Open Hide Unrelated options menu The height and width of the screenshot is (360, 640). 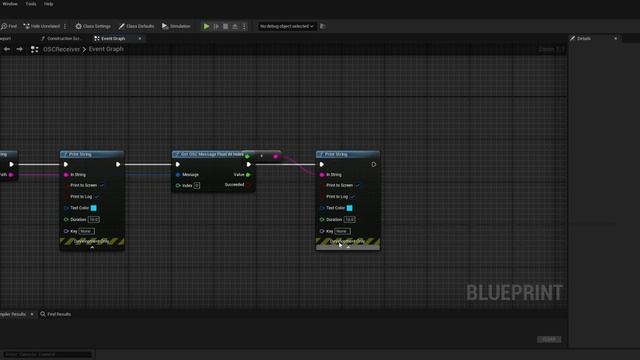[x=65, y=26]
